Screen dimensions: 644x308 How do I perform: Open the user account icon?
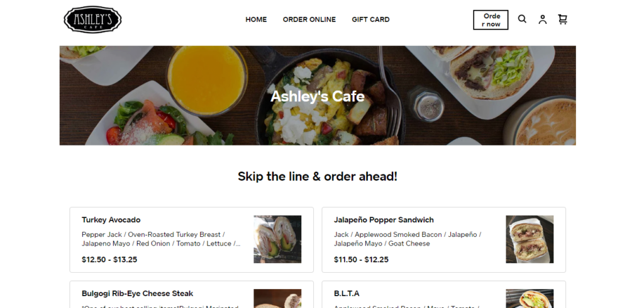pyautogui.click(x=543, y=20)
